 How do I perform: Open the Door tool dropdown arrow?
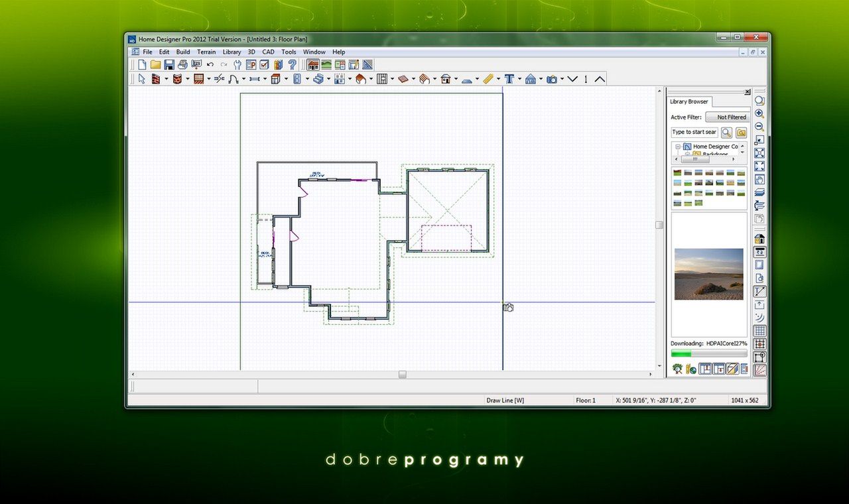243,79
